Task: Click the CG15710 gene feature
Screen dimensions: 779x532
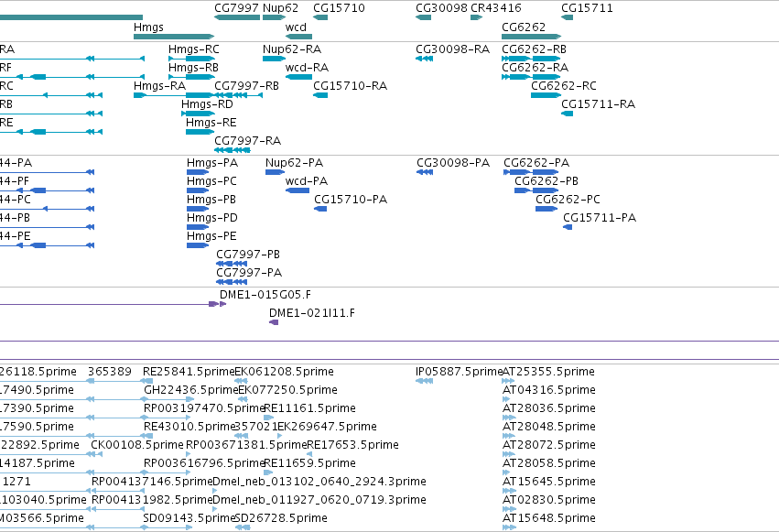Action: pos(320,17)
